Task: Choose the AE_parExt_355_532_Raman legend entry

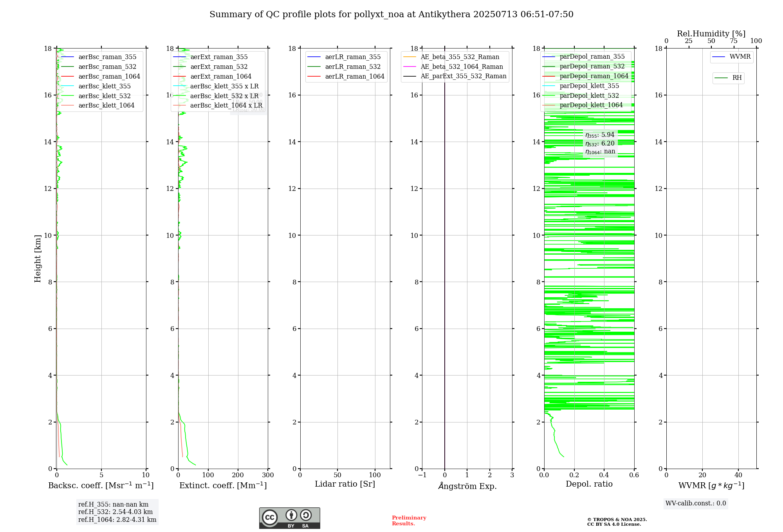Action: tap(455, 76)
